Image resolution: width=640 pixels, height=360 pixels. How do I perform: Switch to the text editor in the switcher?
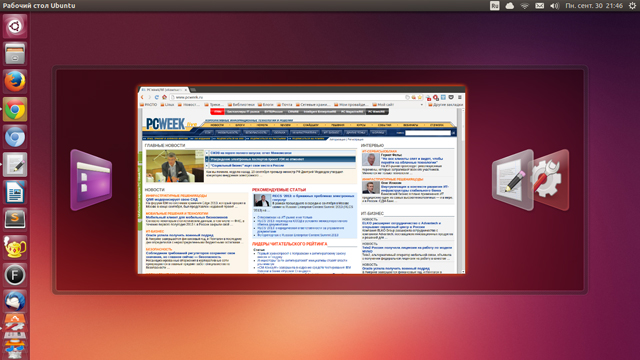coord(513,180)
